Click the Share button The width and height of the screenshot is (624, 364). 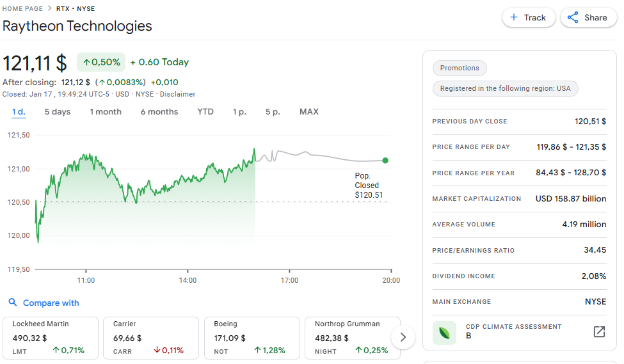tap(589, 17)
